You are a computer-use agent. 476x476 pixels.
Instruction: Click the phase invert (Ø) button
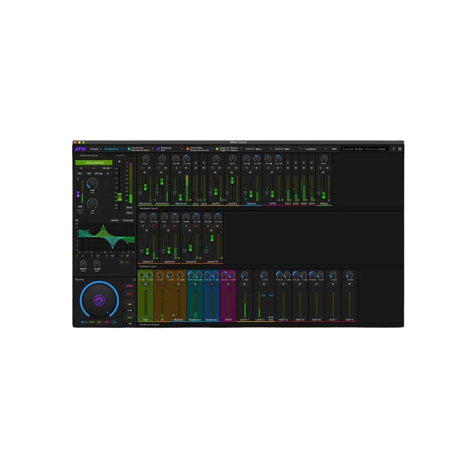107,174
